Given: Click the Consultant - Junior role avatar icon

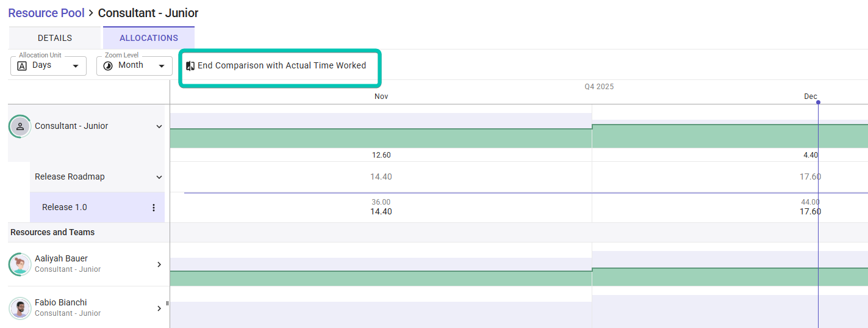Looking at the screenshot, I should tap(20, 126).
